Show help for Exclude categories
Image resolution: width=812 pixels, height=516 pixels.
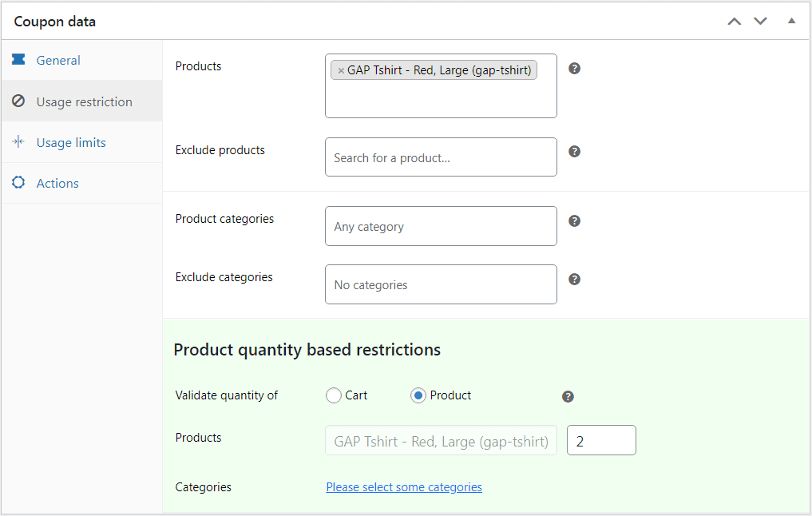pyautogui.click(x=574, y=280)
